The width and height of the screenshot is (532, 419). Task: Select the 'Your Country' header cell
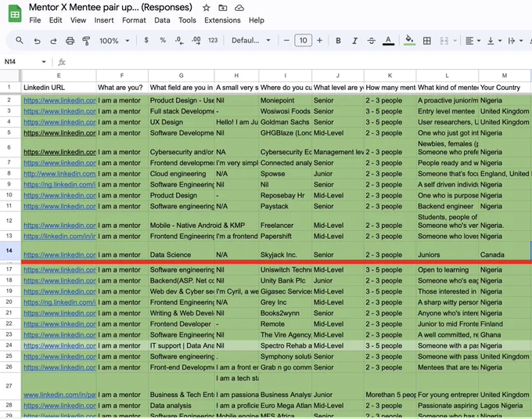505,88
